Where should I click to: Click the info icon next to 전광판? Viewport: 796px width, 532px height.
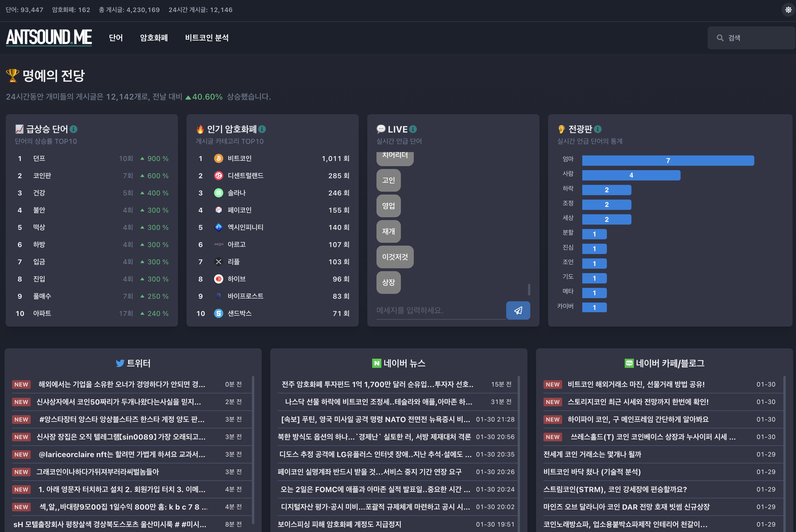(598, 129)
